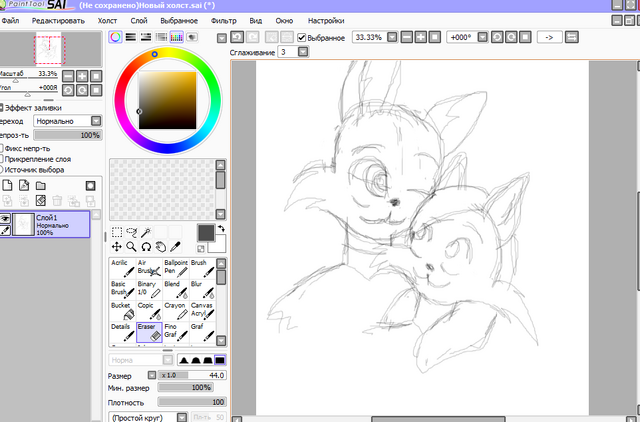The image size is (640, 422).
Task: Pick the Blur tool
Action: (202, 289)
